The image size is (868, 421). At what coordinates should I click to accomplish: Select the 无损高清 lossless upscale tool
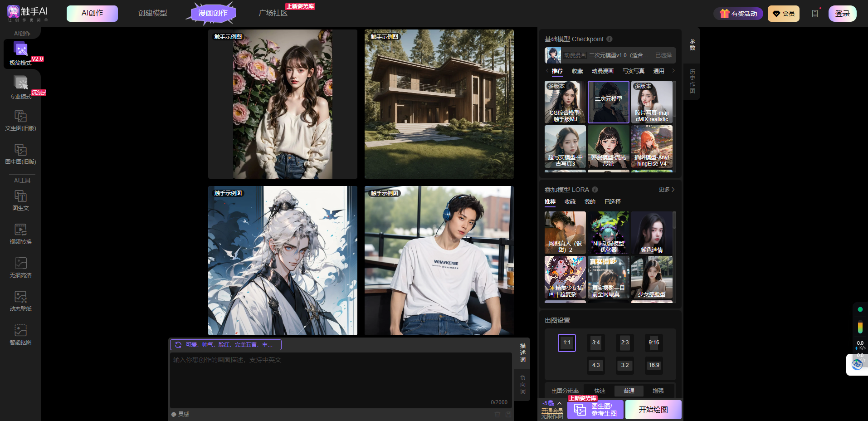[x=20, y=267]
